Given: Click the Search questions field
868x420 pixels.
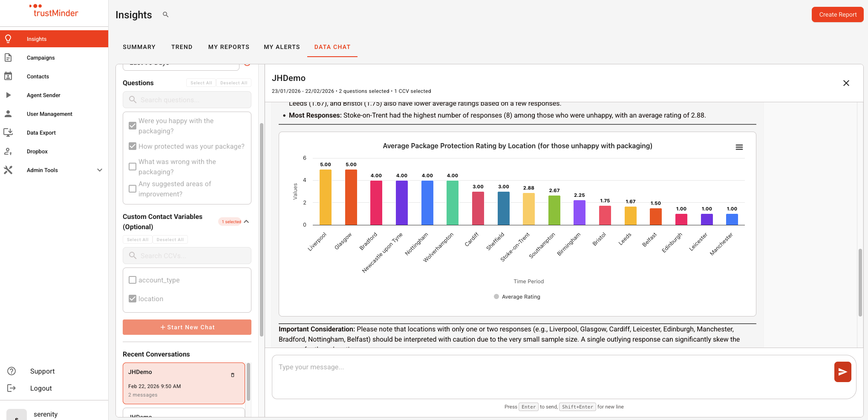Looking at the screenshot, I should [187, 100].
